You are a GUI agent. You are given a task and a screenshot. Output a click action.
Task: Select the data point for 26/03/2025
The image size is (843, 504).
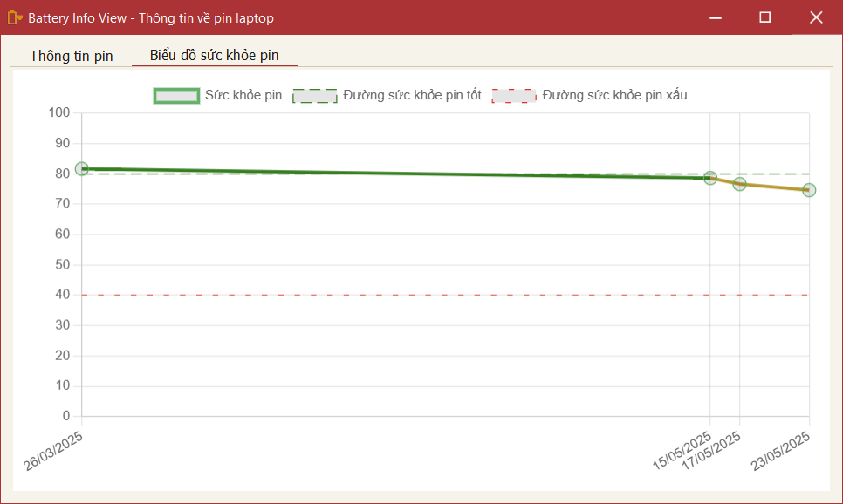point(82,169)
